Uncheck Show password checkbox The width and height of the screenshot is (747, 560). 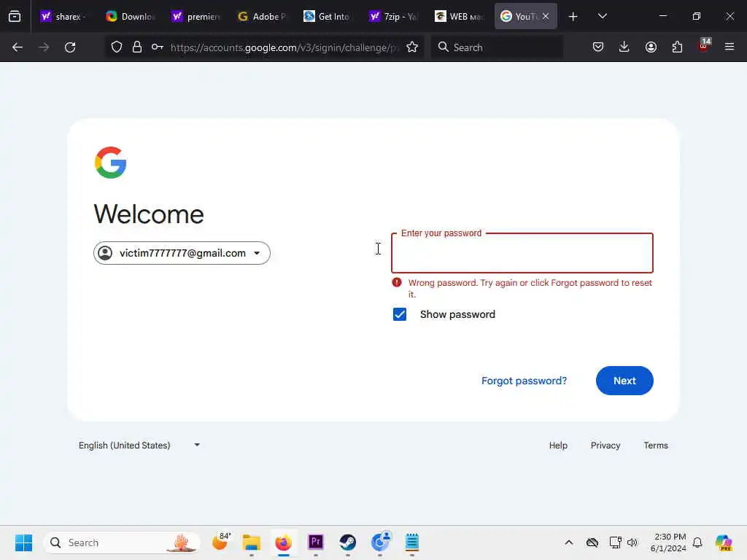pos(400,314)
